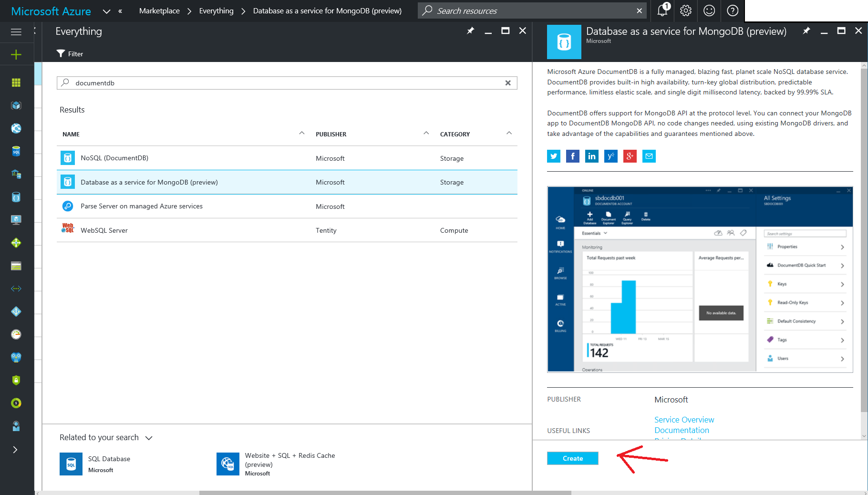Click the DocumentDB dashboard screenshot thumbnail
This screenshot has width=868, height=495.
(x=700, y=279)
